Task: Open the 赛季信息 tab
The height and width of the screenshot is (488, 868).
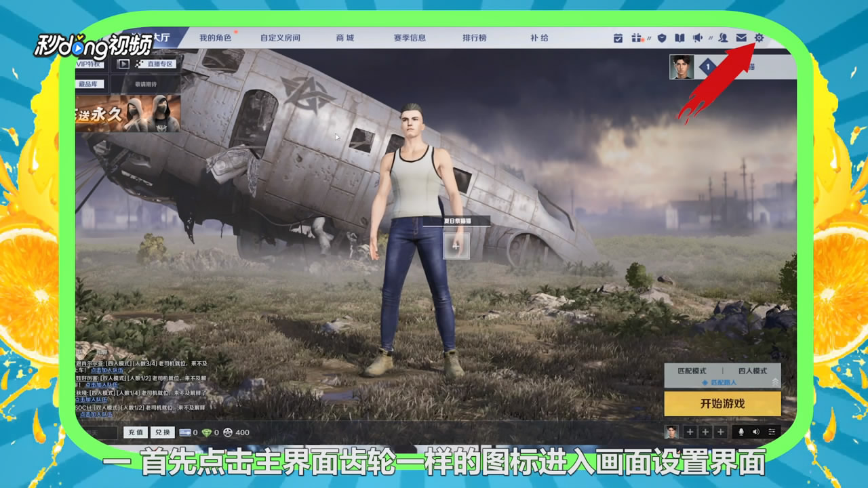Action: coord(410,38)
